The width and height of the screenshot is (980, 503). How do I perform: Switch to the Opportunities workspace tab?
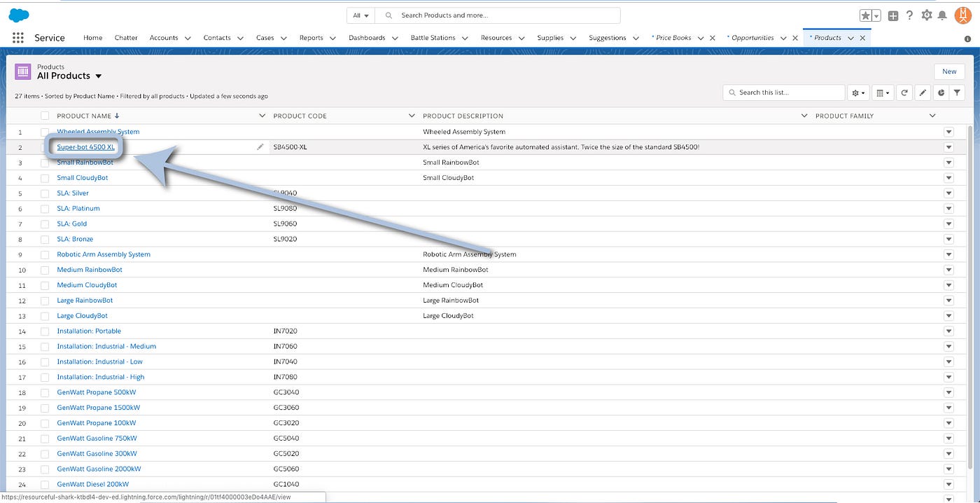[x=752, y=38]
